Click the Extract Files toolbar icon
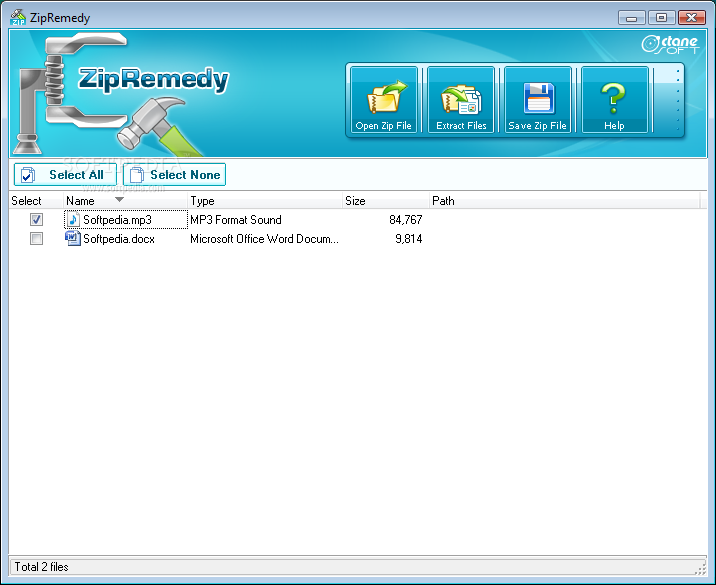 461,100
